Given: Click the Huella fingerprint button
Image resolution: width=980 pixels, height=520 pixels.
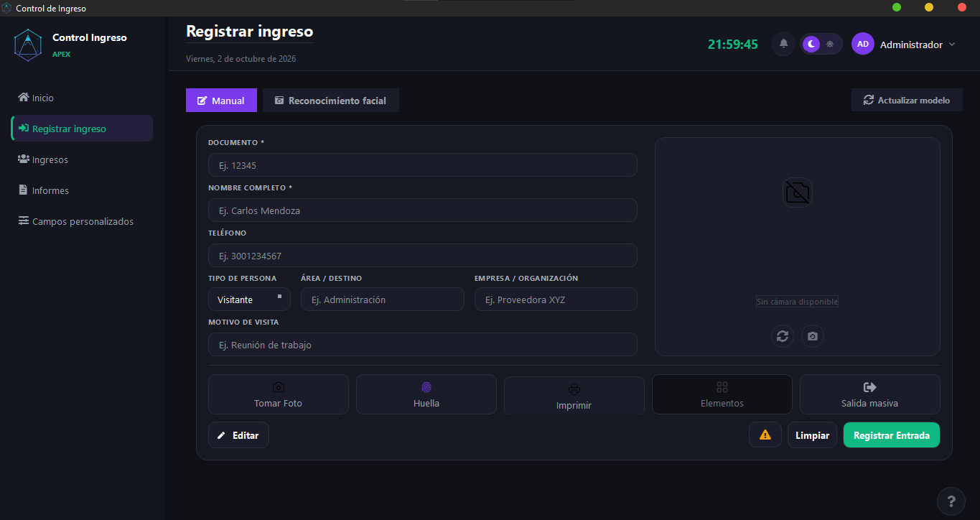Looking at the screenshot, I should click(426, 394).
